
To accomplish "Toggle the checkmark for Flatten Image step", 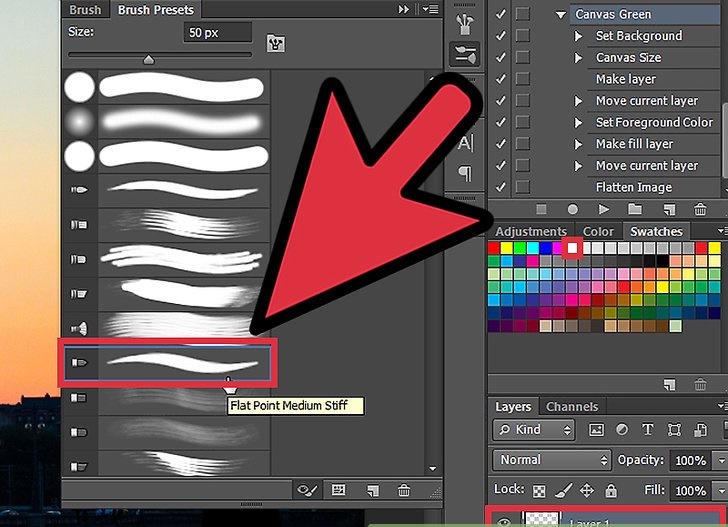I will 500,187.
